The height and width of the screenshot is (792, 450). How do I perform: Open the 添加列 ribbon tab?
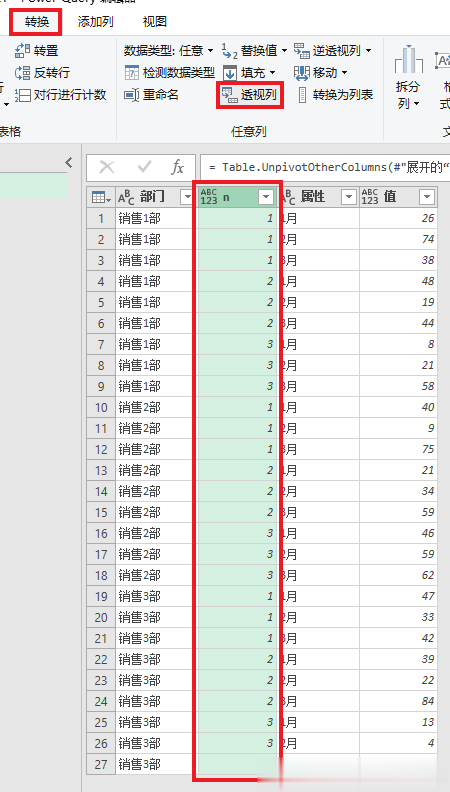[x=95, y=22]
